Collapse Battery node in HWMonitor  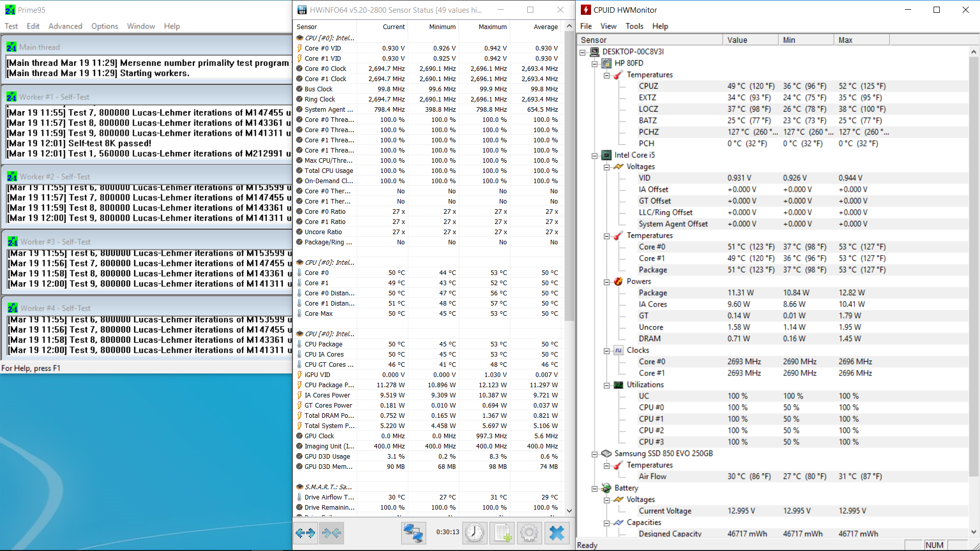click(x=595, y=489)
